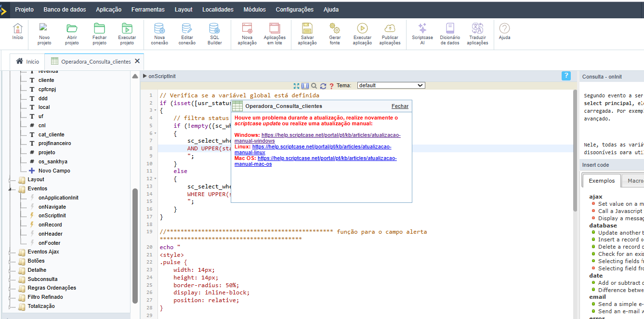The image size is (644, 319).
Task: Run project with Executar projeto
Action: click(127, 34)
